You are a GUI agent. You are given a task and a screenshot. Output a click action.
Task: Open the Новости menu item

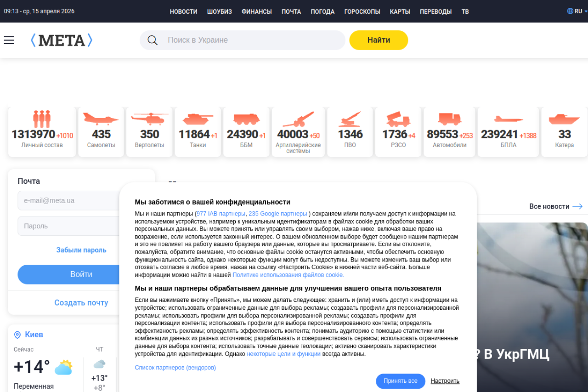[183, 11]
